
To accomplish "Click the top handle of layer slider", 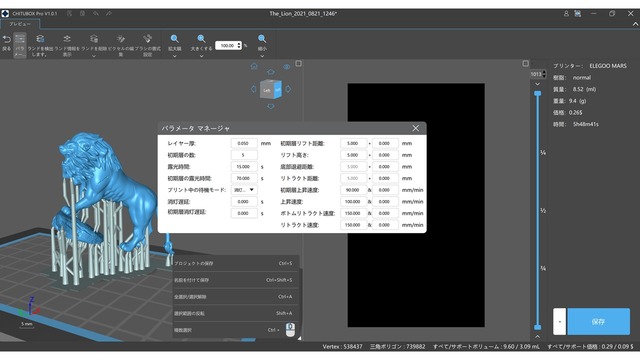I will (538, 93).
